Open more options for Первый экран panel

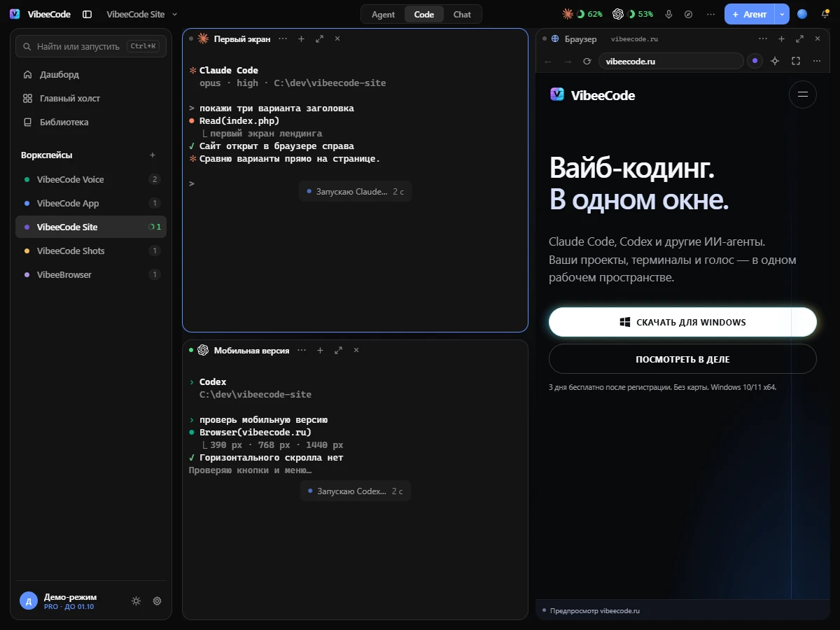(283, 38)
